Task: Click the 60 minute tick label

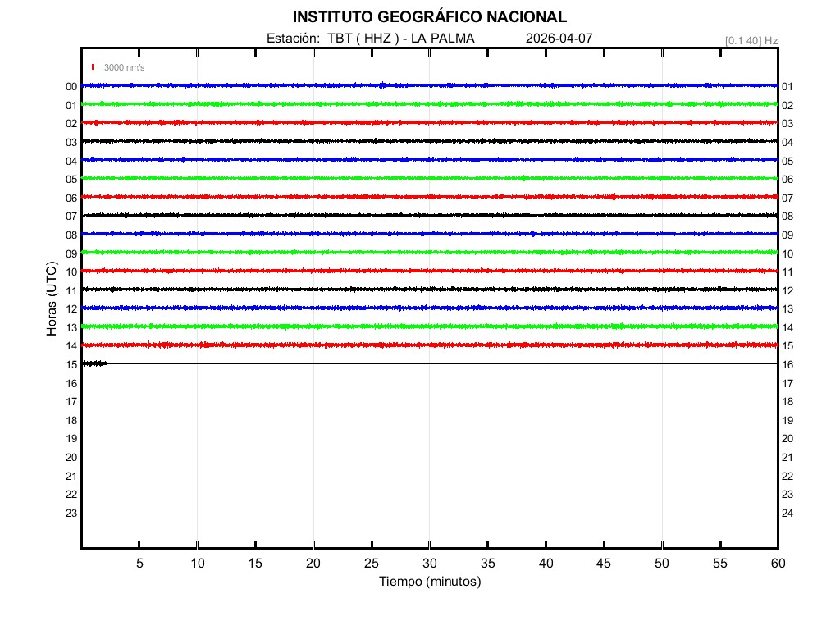Action: 777,563
